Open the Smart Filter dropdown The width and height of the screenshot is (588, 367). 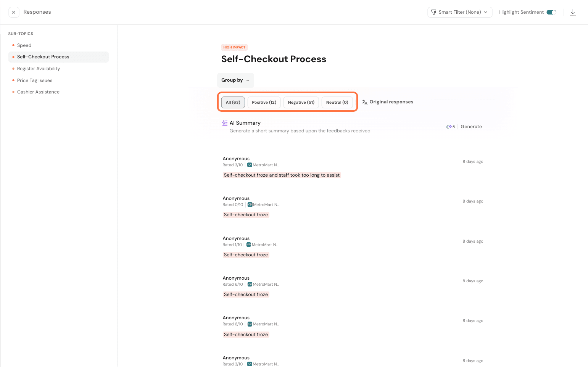460,12
